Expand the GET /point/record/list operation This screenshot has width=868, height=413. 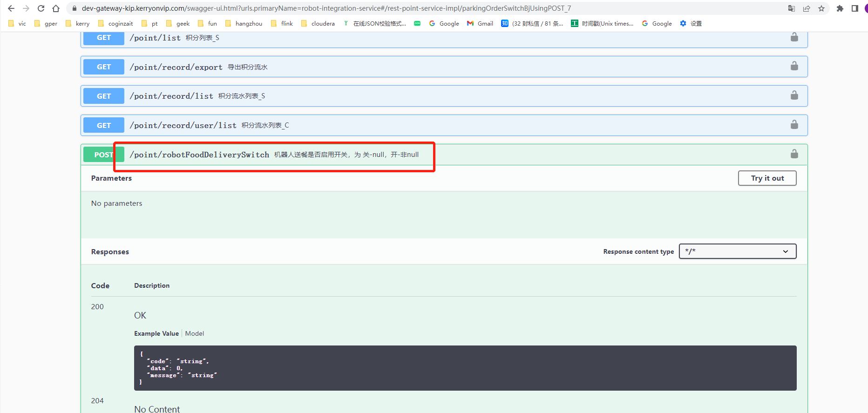(x=444, y=96)
